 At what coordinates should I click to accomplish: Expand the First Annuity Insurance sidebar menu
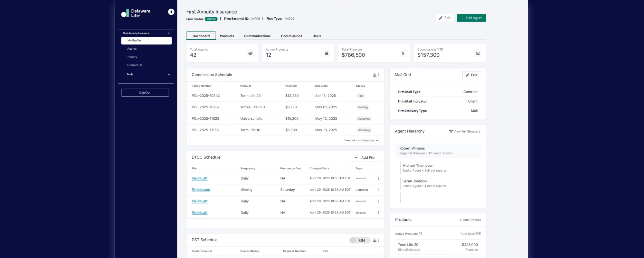[x=169, y=33]
